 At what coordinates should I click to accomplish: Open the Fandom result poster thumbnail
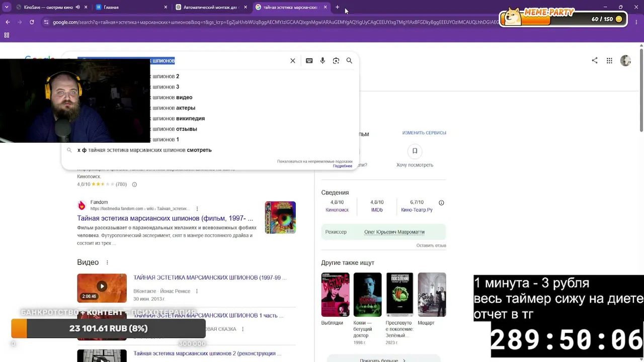pos(280,217)
